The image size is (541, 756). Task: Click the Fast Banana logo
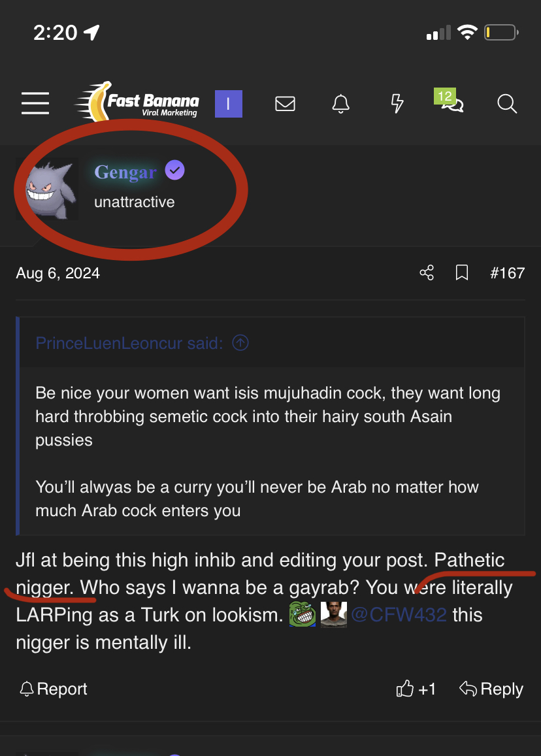(137, 102)
